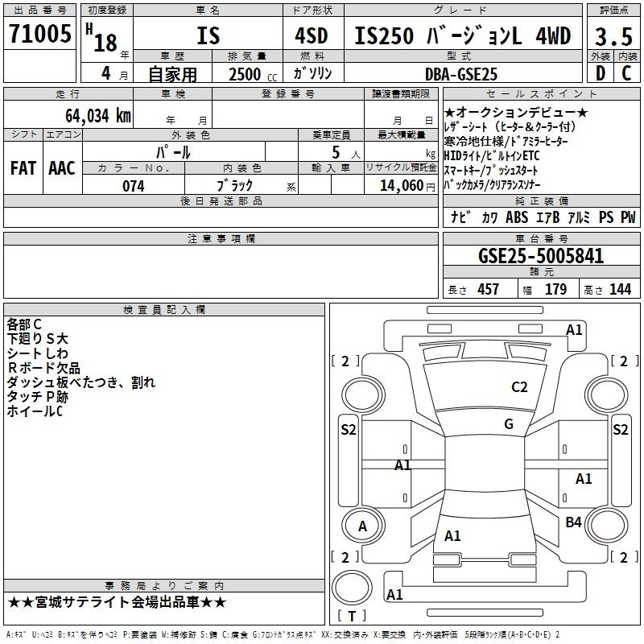Viewport: 644px width, 644px height.
Task: Click the inspector note シートしわ
Action: 37,353
